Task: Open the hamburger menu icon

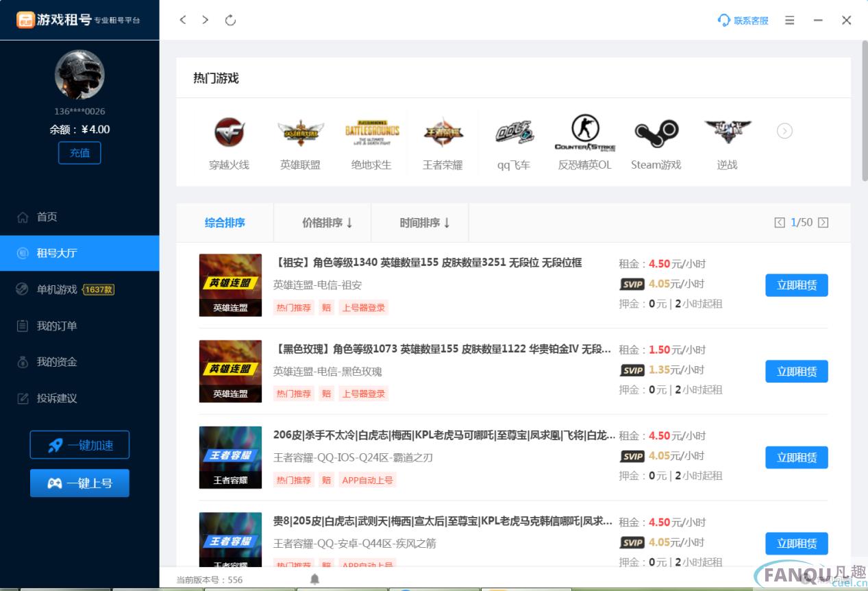Action: click(790, 21)
